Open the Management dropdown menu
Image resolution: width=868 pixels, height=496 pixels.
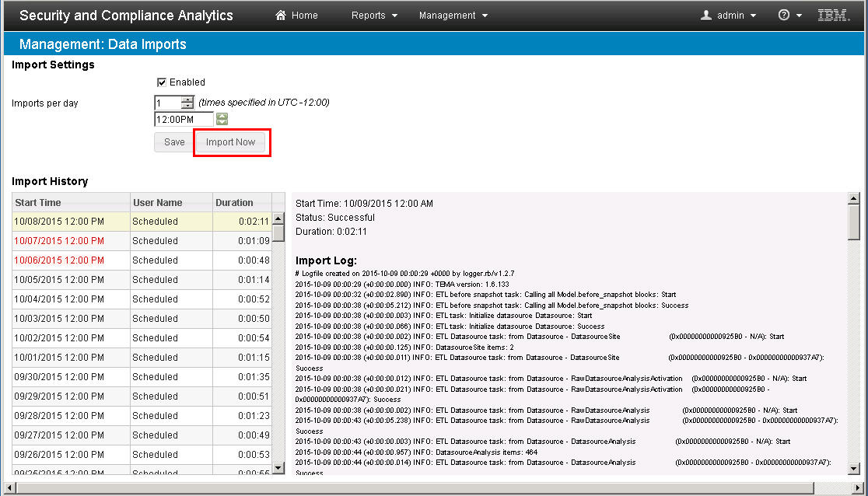(453, 16)
